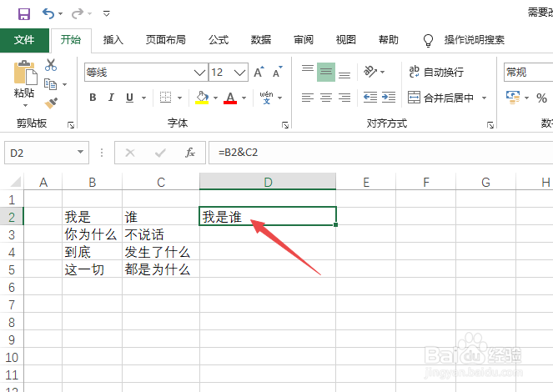The image size is (553, 392).
Task: Click the Insert Function fx icon
Action: coord(190,153)
